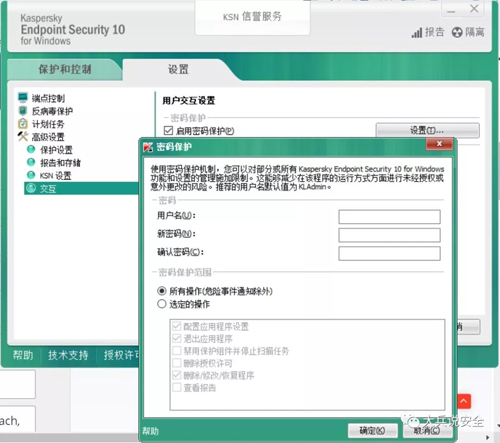Select 所有操作 radio button
This screenshot has height=443, width=500.
162,291
